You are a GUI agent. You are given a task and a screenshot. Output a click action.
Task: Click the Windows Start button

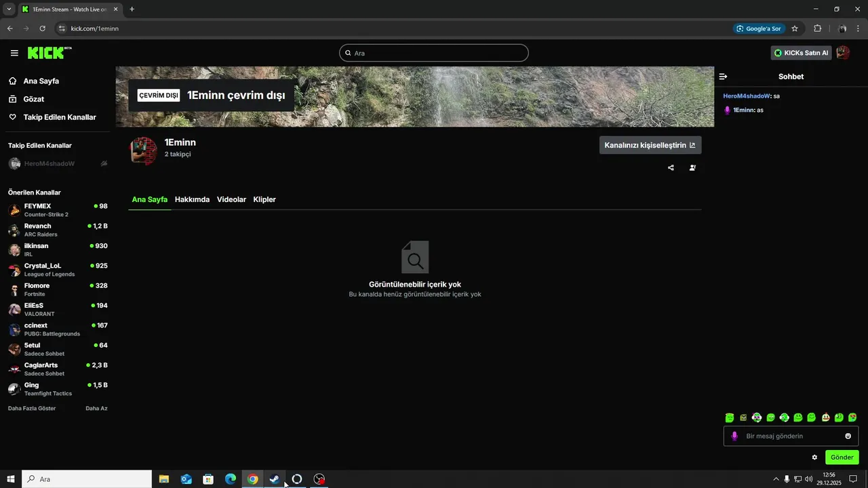[x=10, y=479]
